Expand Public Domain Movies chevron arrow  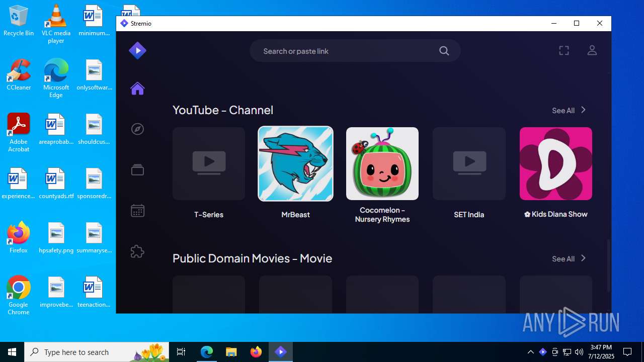click(x=583, y=258)
